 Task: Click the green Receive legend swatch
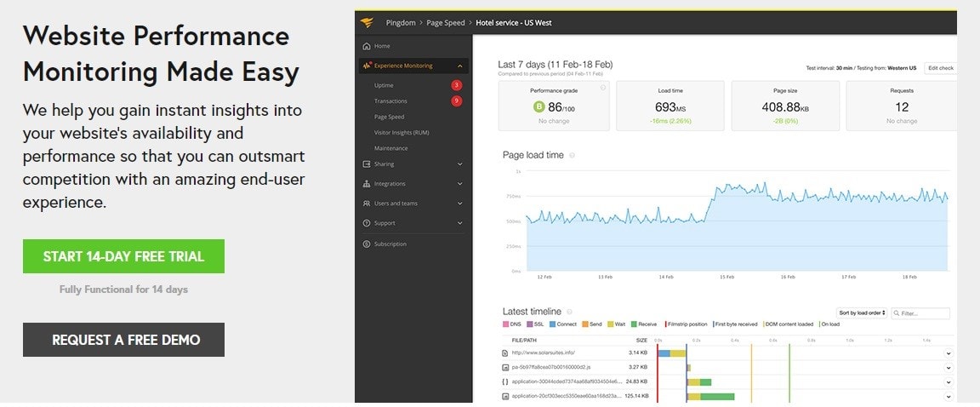click(x=634, y=324)
